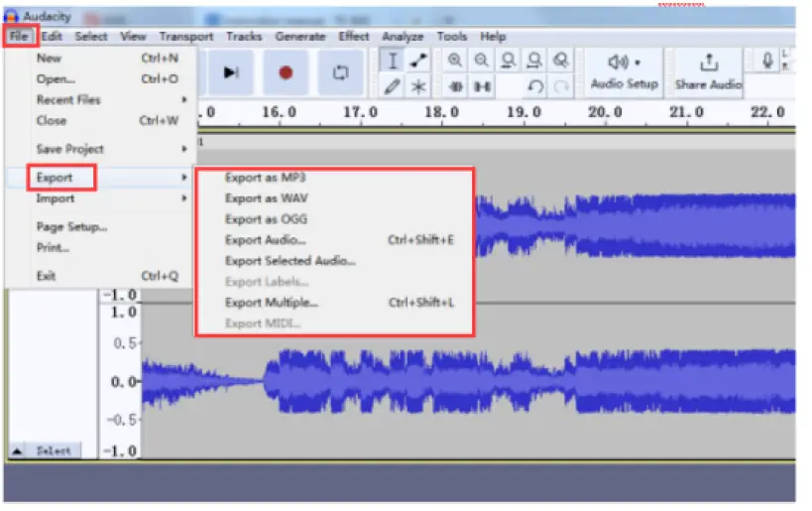This screenshot has height=511, width=812.
Task: Toggle the Loop playback button
Action: 341,72
